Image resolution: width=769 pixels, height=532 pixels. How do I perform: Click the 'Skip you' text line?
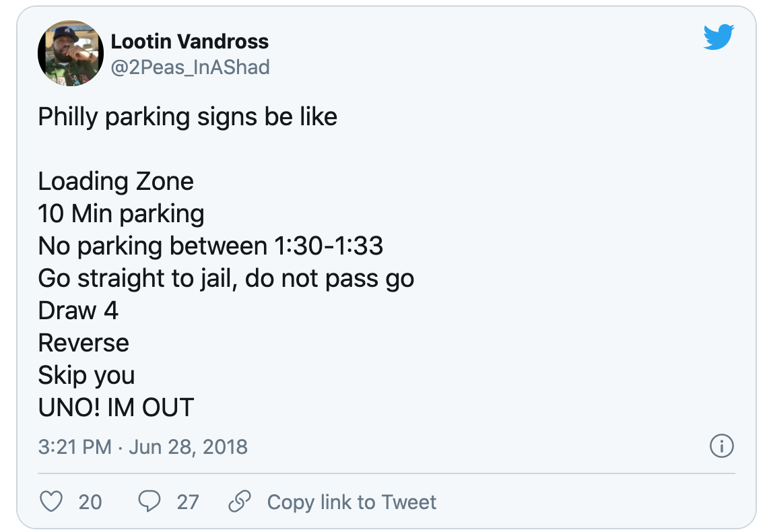click(86, 376)
